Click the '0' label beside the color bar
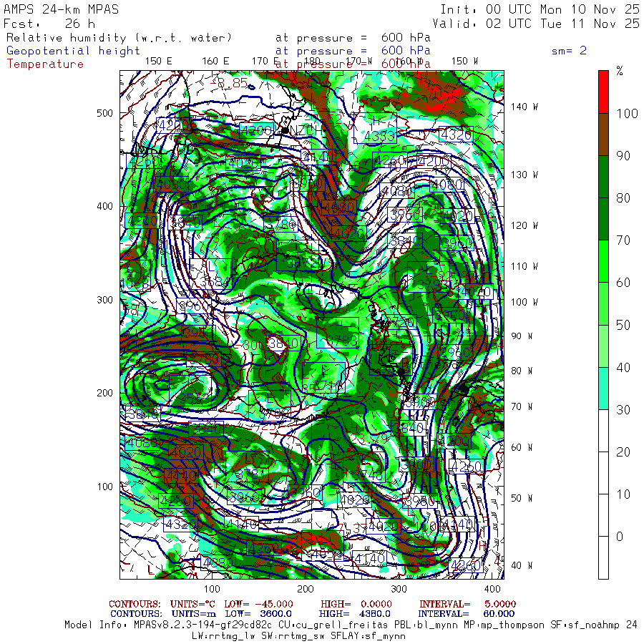 620,537
